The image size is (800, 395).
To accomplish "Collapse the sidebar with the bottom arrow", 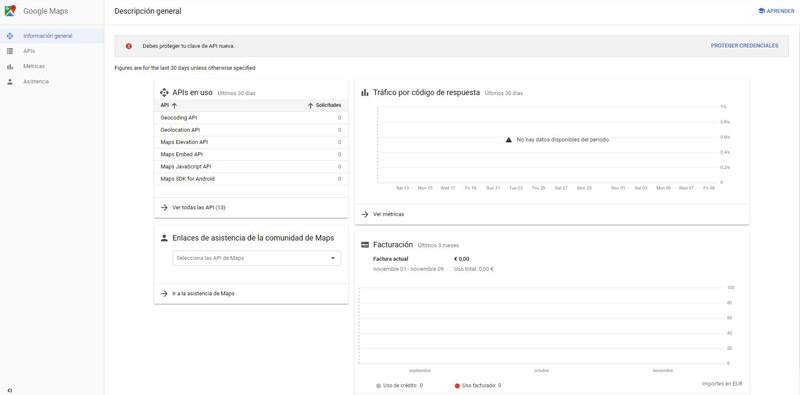I will click(x=10, y=390).
